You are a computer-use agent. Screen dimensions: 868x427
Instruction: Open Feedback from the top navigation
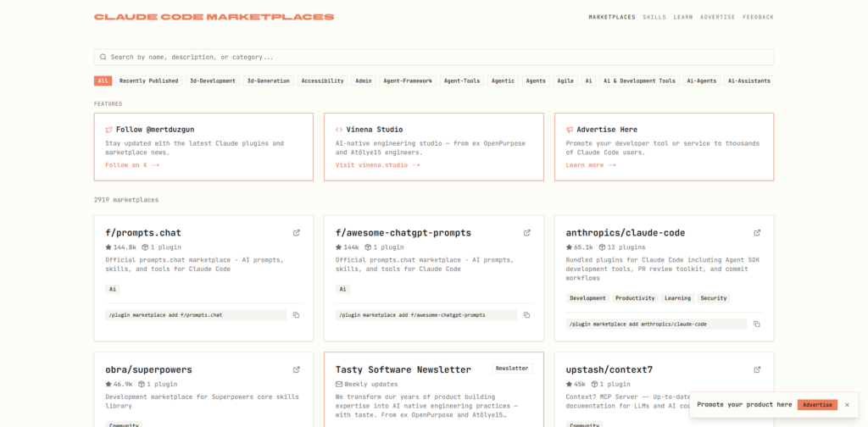758,17
